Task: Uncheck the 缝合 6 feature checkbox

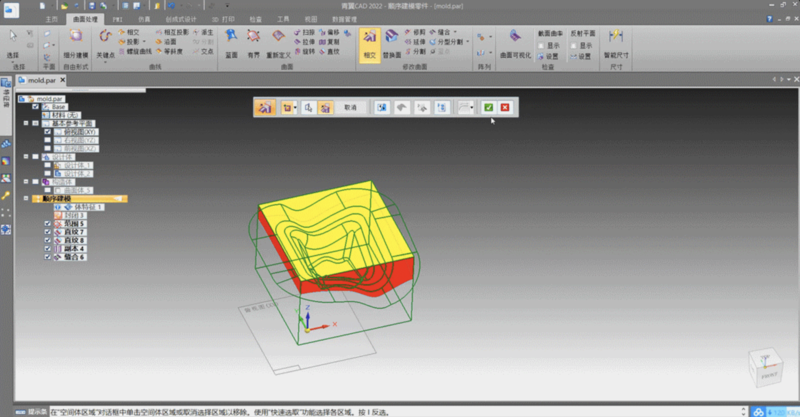Action: point(47,257)
